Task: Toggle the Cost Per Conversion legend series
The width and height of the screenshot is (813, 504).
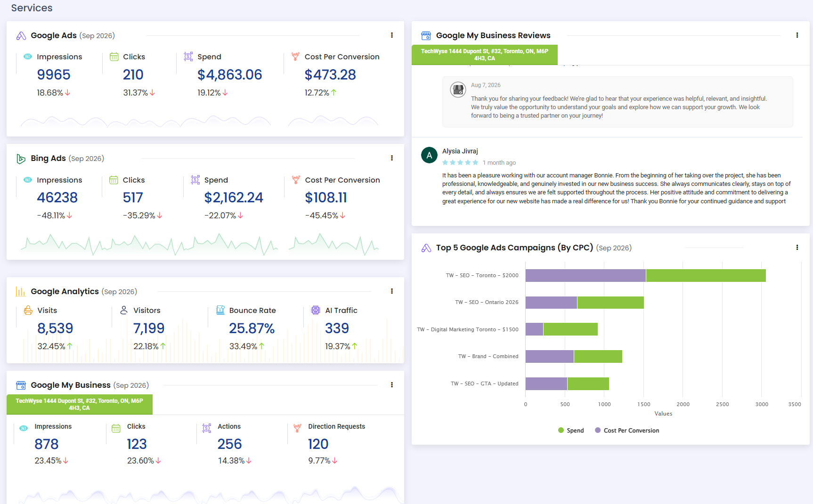Action: 627,431
